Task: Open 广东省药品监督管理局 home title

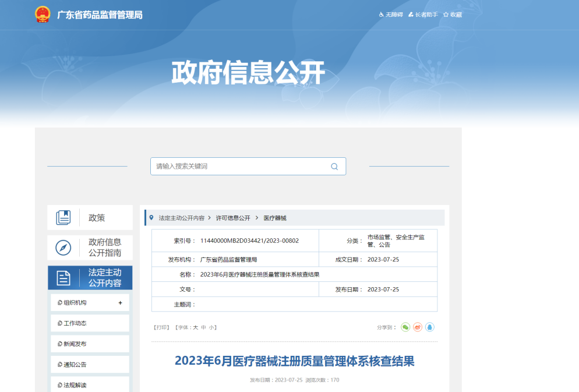Action: coord(100,15)
